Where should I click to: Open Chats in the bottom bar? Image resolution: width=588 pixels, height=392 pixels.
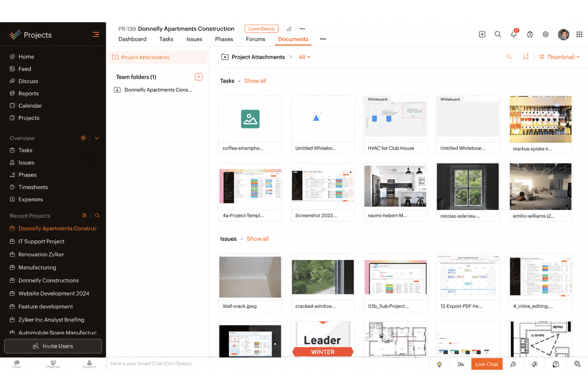click(17, 364)
